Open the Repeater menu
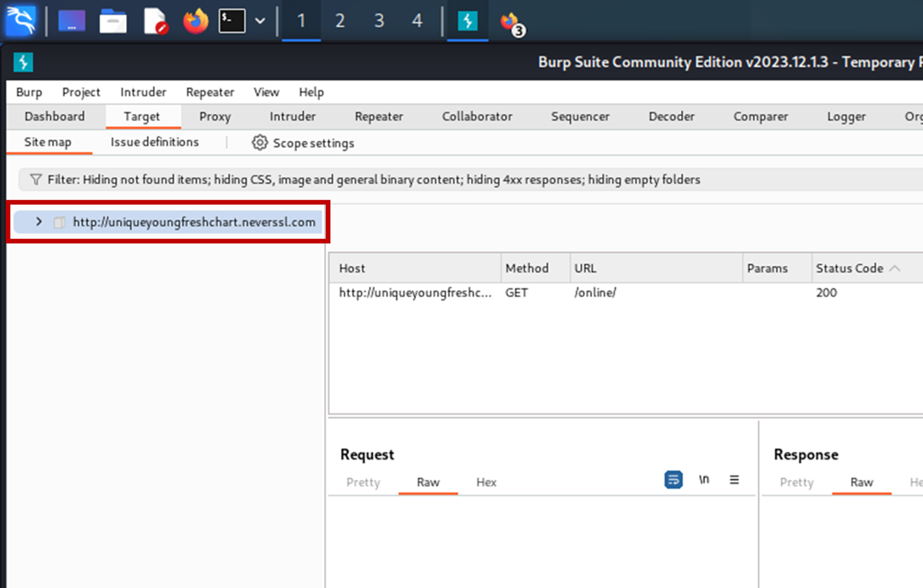 (210, 92)
